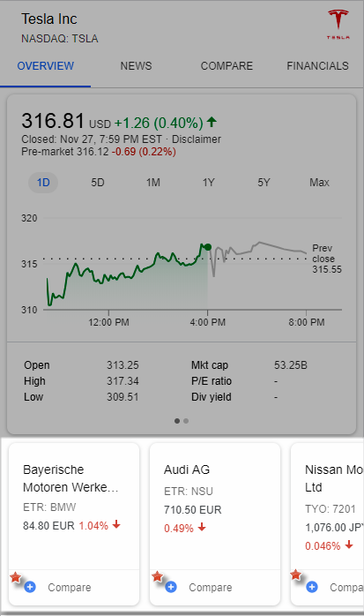
Task: Open the Bayerische Motoren Werke card
Action: pyautogui.click(x=74, y=524)
